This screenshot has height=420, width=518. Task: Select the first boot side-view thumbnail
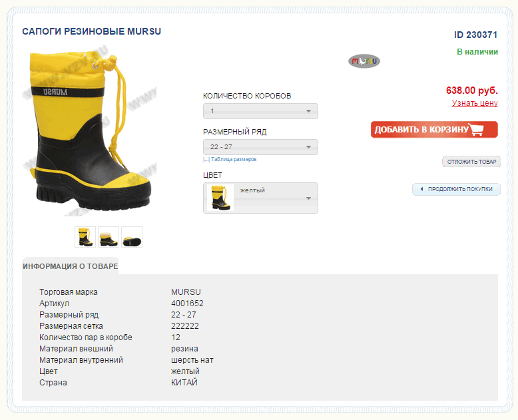(x=85, y=237)
